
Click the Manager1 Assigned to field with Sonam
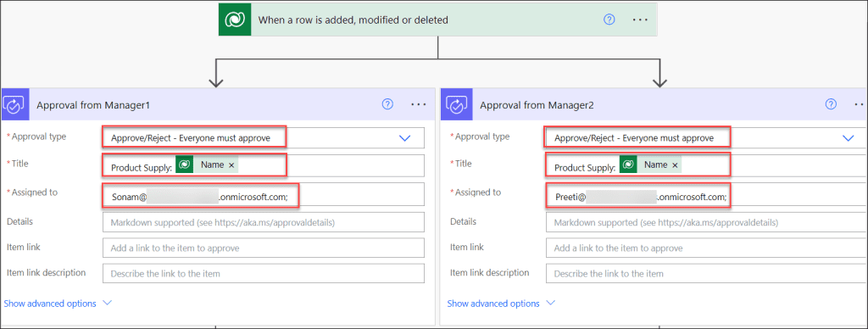264,194
